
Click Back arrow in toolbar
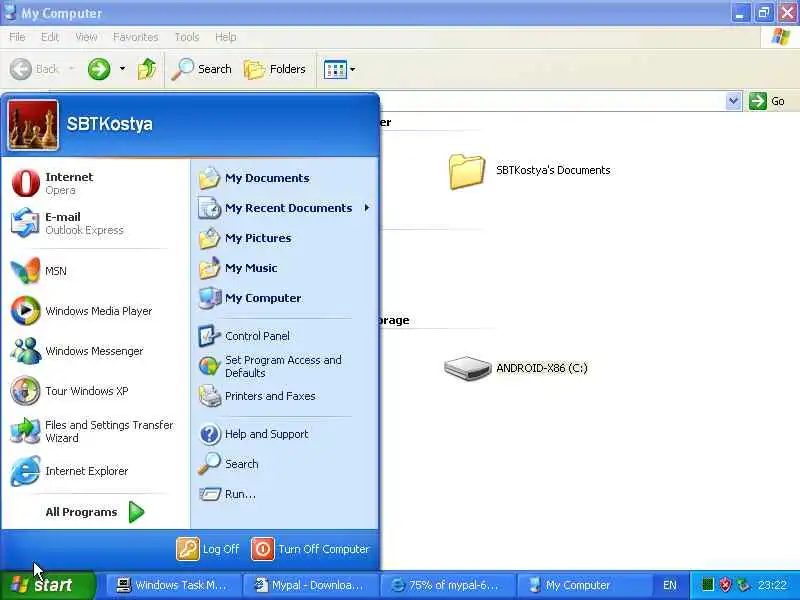21,69
